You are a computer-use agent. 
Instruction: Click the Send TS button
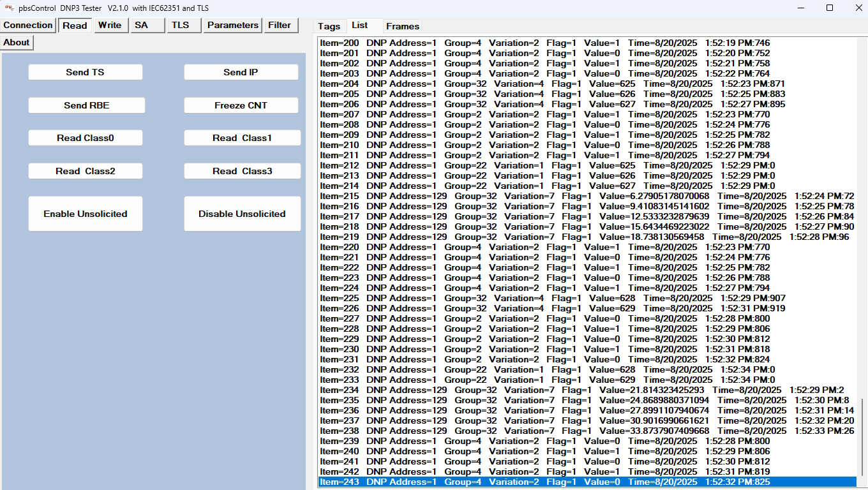coord(85,71)
